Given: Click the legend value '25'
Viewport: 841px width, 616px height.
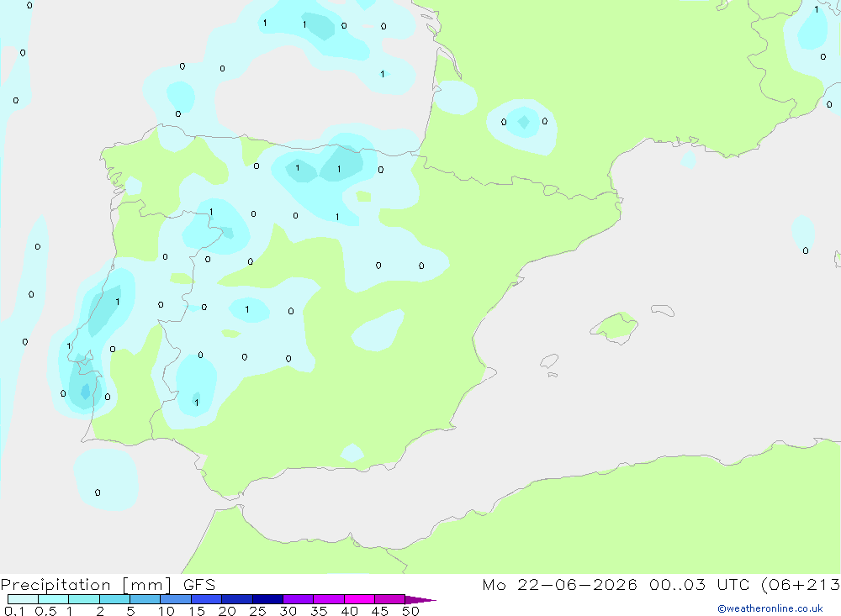Looking at the screenshot, I should (x=258, y=611).
